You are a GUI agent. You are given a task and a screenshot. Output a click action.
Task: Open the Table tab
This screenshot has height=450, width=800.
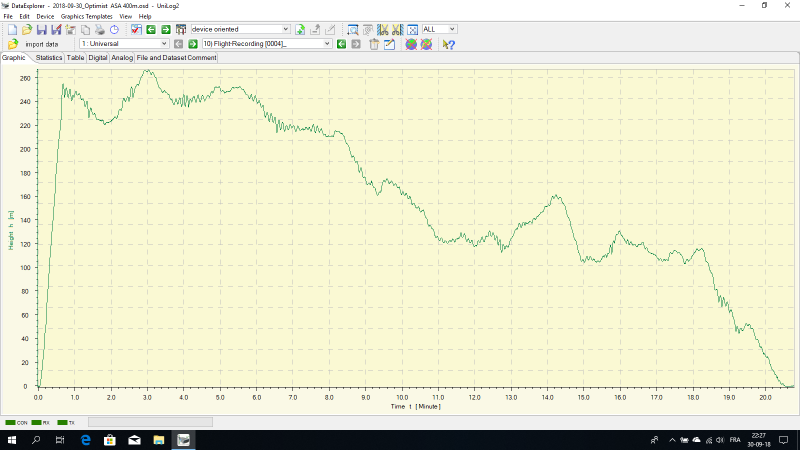(75, 58)
